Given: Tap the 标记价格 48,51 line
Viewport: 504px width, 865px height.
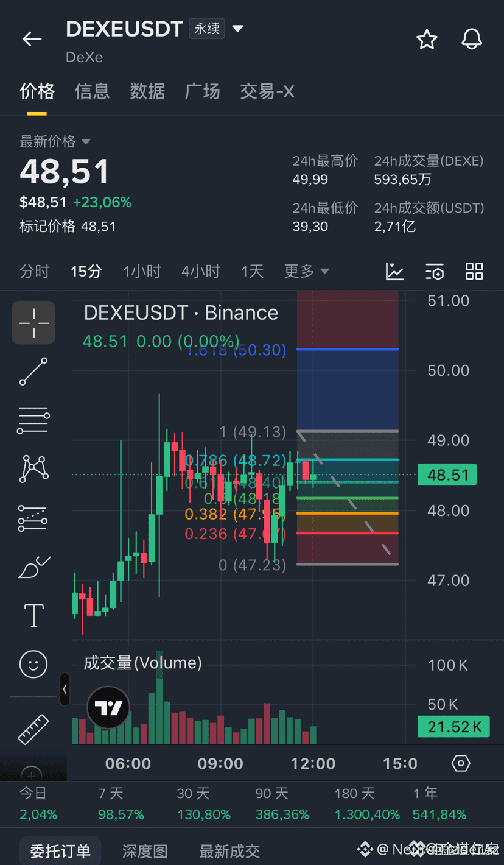Looking at the screenshot, I should click(68, 227).
